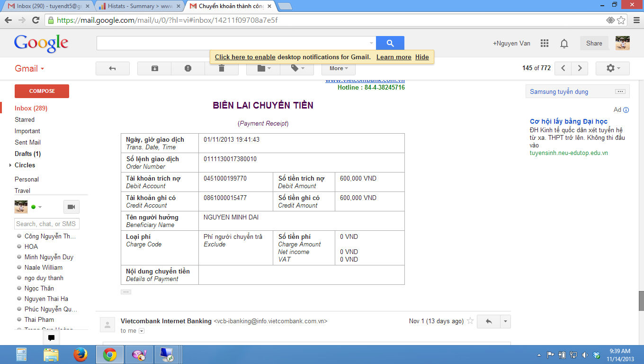The image size is (644, 364).
Task: Go to the newer conversation arrow
Action: pyautogui.click(x=563, y=68)
